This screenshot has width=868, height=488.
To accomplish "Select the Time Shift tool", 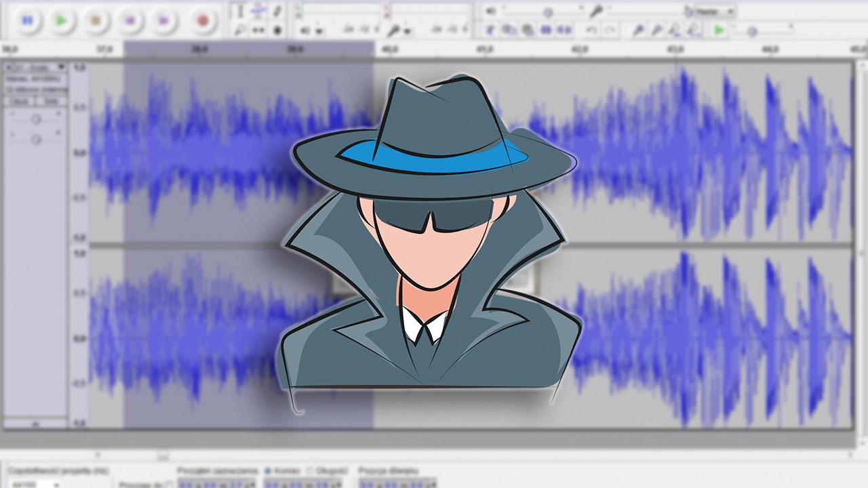I will tap(258, 30).
